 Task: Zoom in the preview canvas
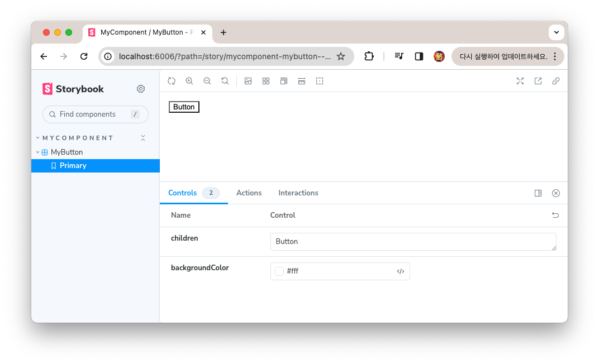pos(189,81)
